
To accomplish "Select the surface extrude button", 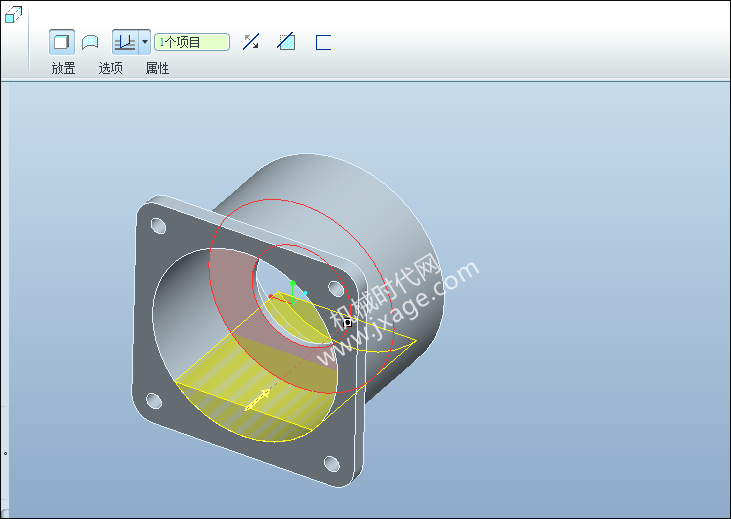I will 90,42.
